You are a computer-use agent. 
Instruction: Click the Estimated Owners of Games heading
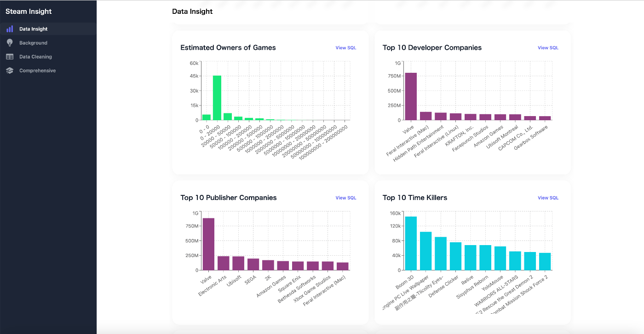click(228, 47)
